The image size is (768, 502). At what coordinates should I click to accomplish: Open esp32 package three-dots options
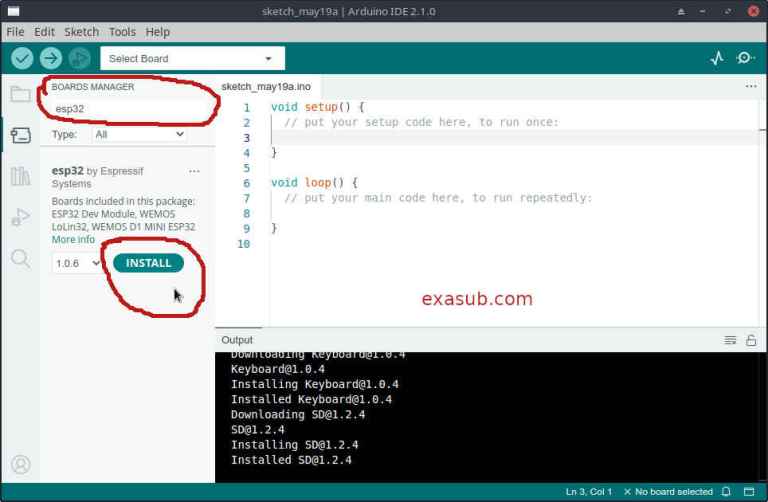(194, 171)
